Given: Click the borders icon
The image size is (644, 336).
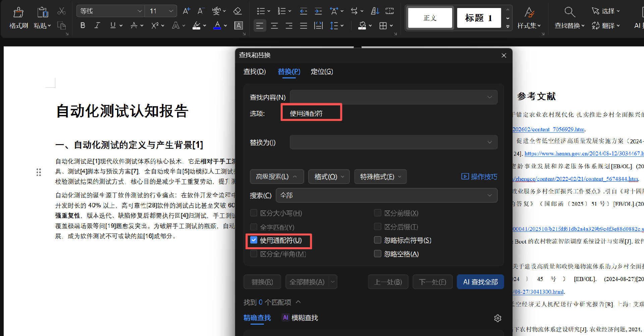Looking at the screenshot, I should [383, 25].
